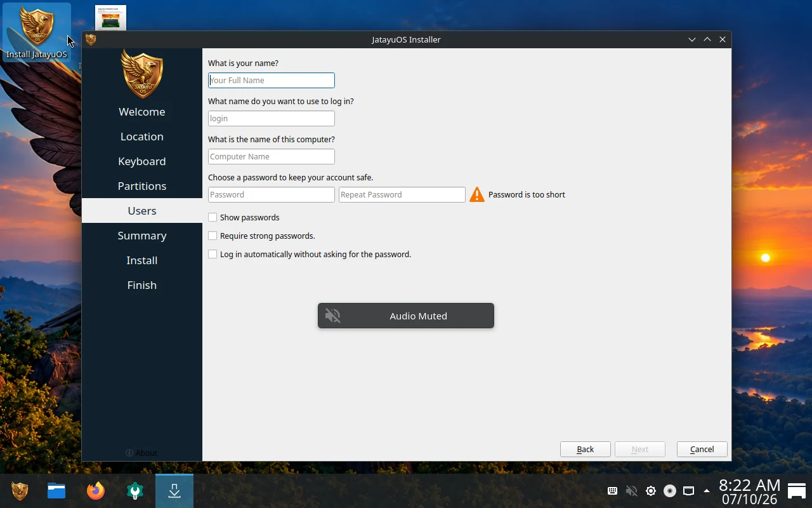This screenshot has height=508, width=812.
Task: Launch Firefox from the taskbar
Action: coord(96,491)
